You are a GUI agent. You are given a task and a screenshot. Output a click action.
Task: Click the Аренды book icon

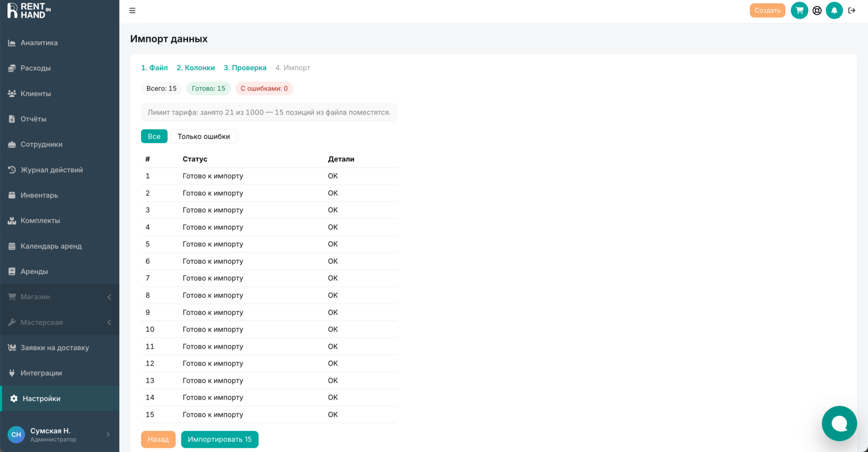(x=12, y=271)
